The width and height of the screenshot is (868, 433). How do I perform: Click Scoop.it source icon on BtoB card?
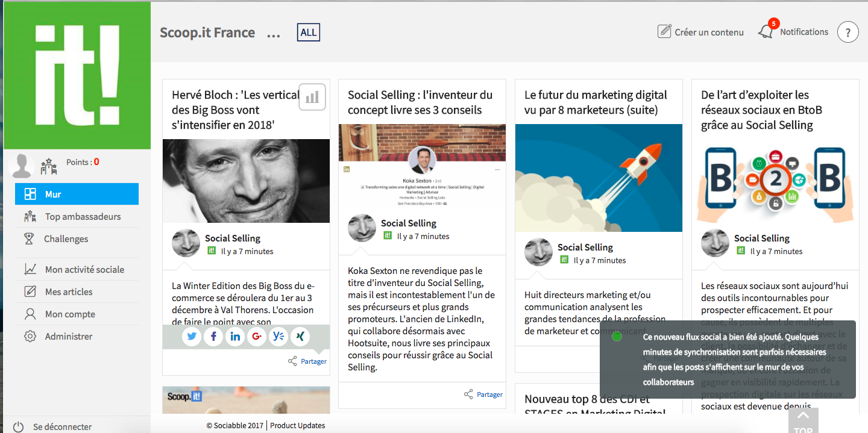[741, 251]
